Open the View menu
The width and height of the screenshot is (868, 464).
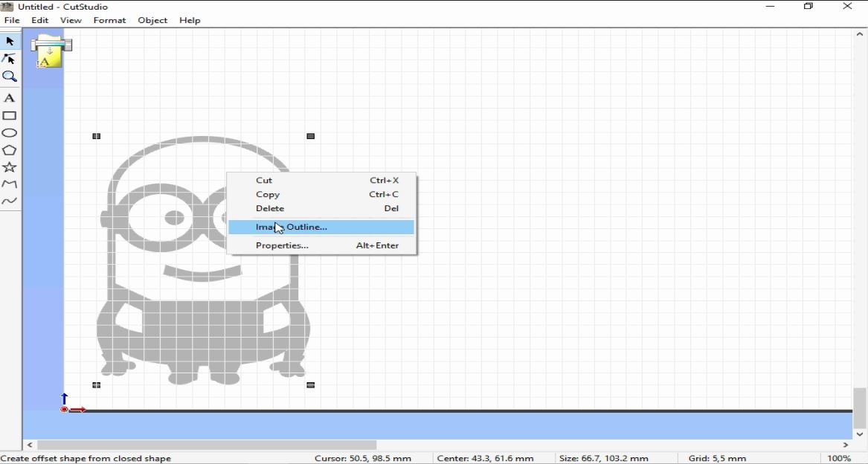point(71,21)
